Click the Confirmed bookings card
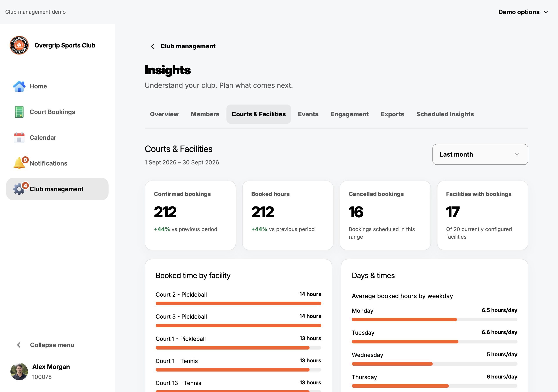The height and width of the screenshot is (392, 558). (190, 215)
